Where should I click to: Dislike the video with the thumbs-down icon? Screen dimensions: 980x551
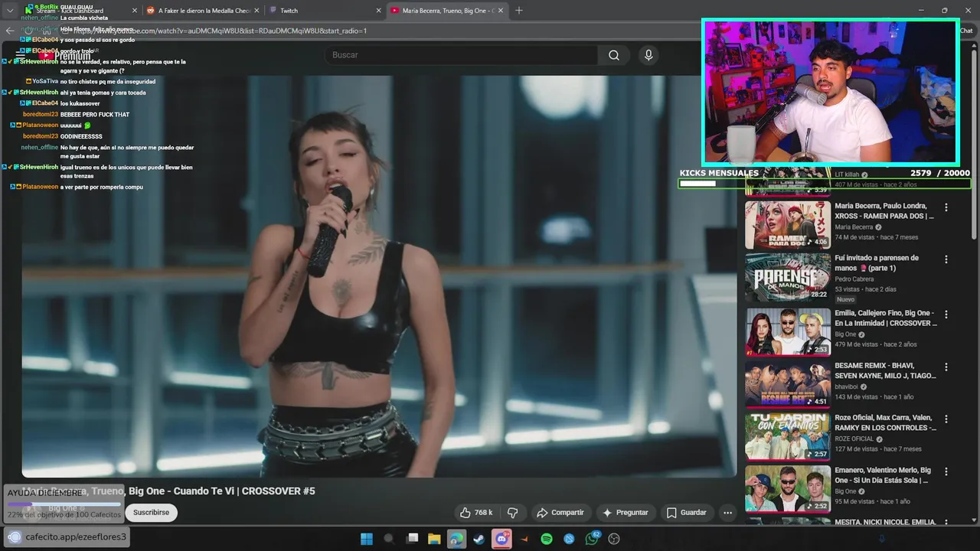tap(513, 513)
